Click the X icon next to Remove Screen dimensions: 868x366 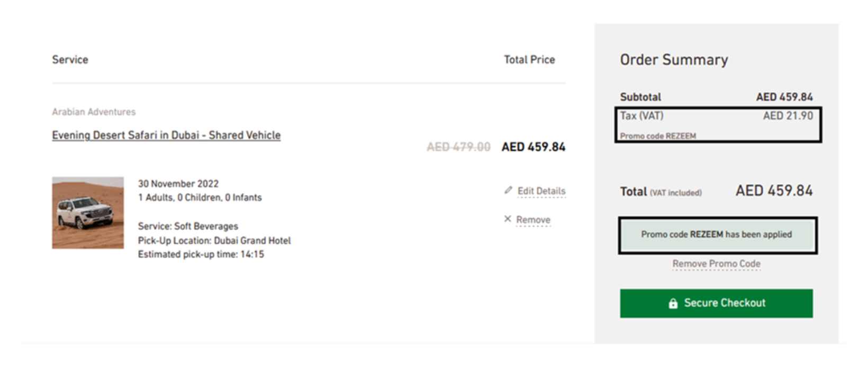pos(508,218)
